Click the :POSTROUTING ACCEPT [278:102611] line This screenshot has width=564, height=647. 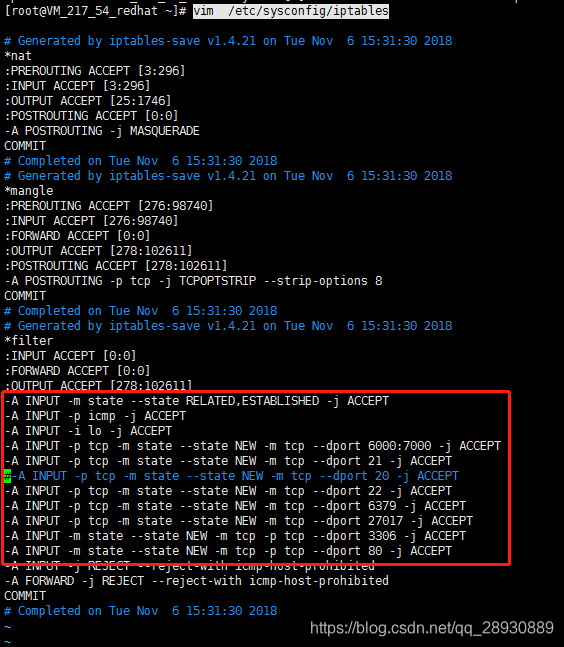point(116,266)
